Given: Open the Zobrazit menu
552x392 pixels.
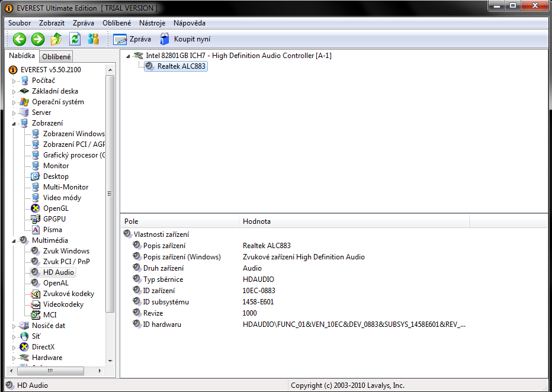Looking at the screenshot, I should (x=52, y=23).
